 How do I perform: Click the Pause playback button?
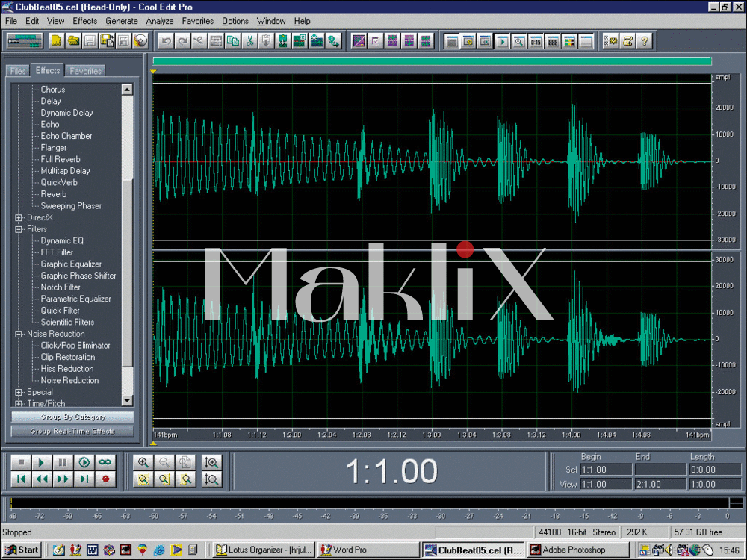click(63, 463)
